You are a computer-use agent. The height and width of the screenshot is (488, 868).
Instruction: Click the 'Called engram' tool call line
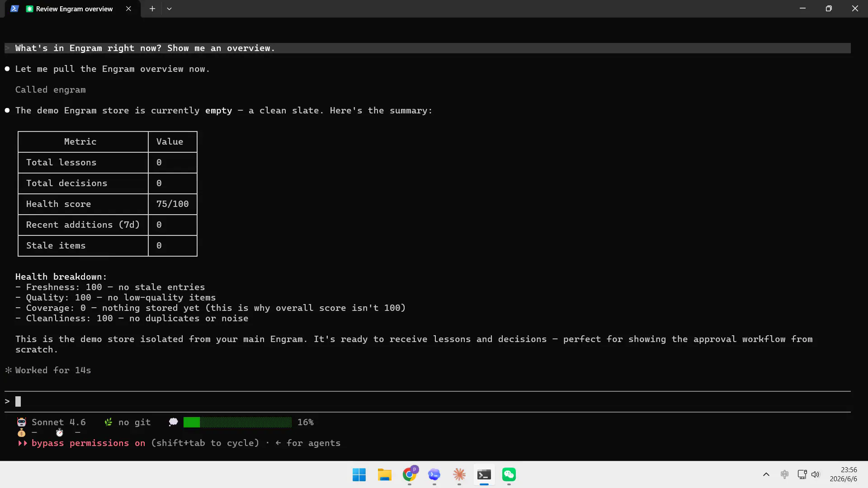click(51, 90)
